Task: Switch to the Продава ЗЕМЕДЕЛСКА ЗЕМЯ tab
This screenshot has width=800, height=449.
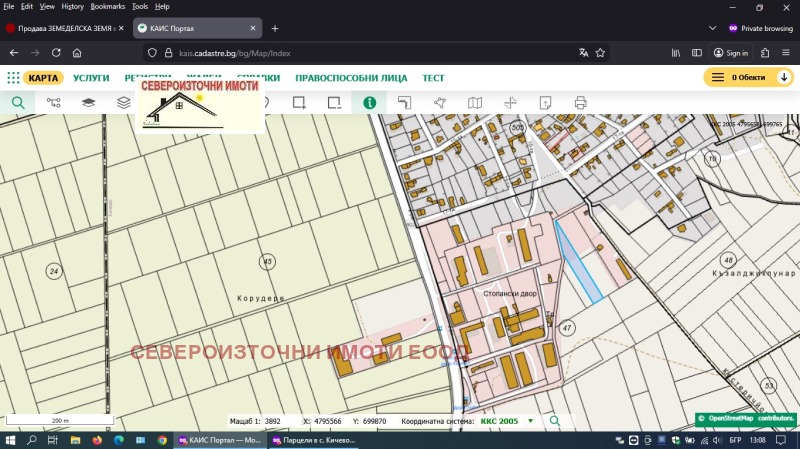Action: 62,28
